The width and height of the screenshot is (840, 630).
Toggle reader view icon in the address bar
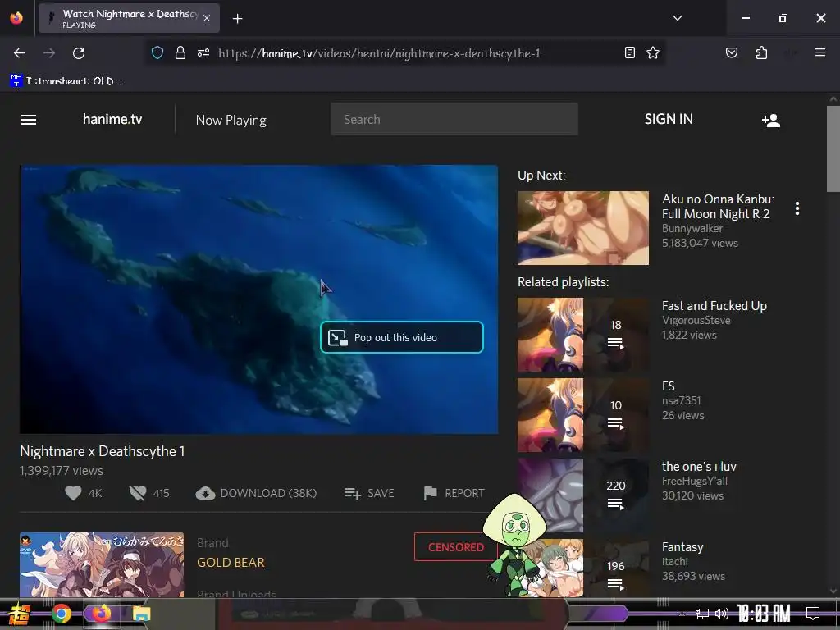(x=630, y=52)
